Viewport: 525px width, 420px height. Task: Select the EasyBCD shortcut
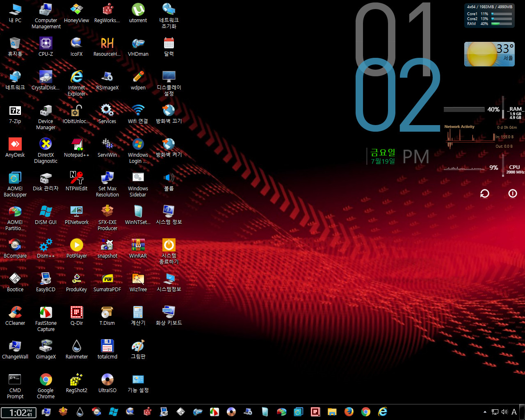click(46, 282)
